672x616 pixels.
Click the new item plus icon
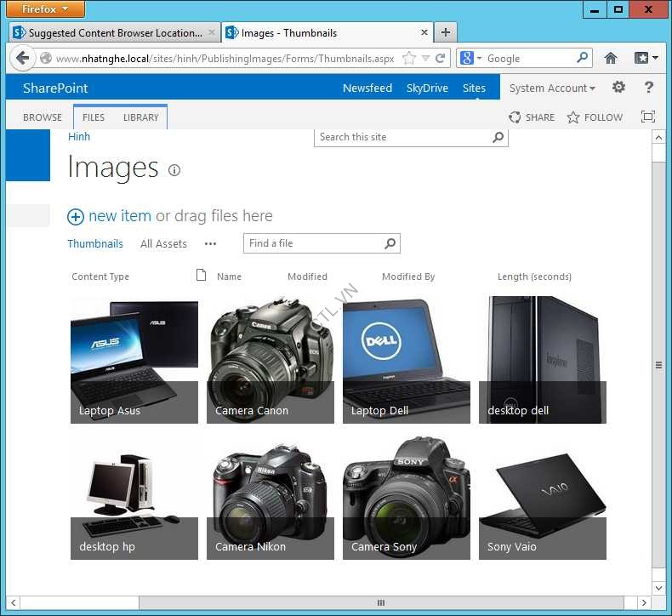click(x=76, y=217)
